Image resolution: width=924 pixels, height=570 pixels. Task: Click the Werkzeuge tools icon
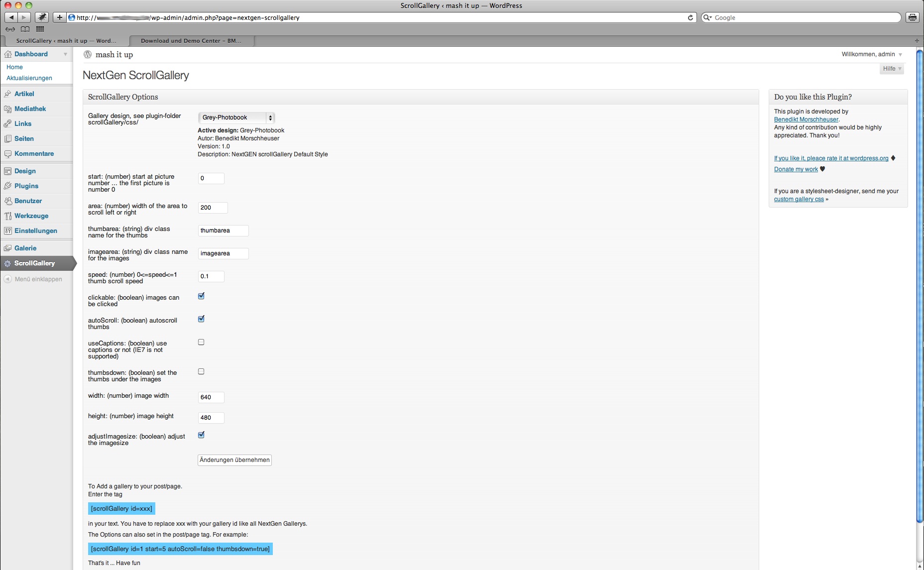7,216
